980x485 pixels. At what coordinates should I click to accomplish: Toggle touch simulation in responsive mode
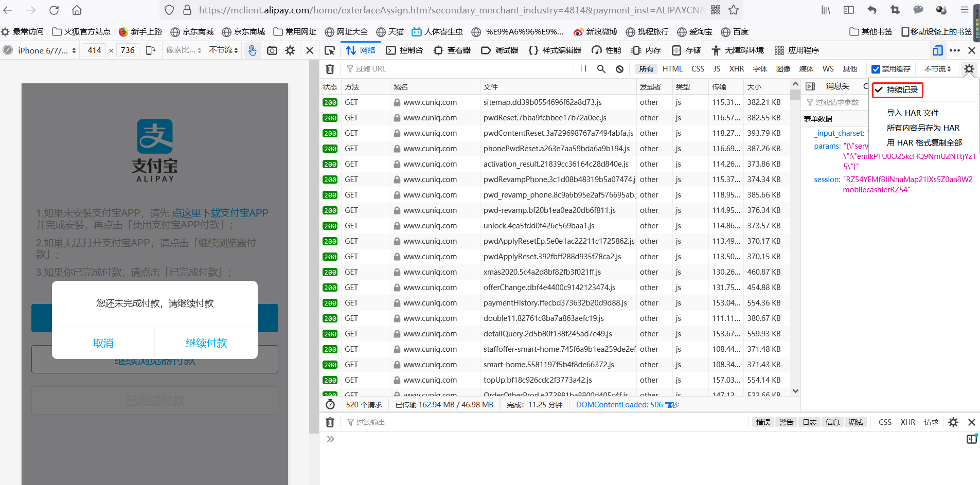tap(252, 50)
